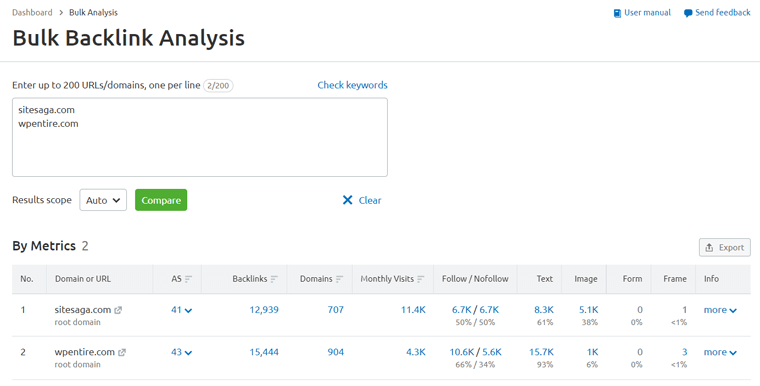The width and height of the screenshot is (760, 386).
Task: Sort by Backlinks column icon
Action: pyautogui.click(x=274, y=279)
